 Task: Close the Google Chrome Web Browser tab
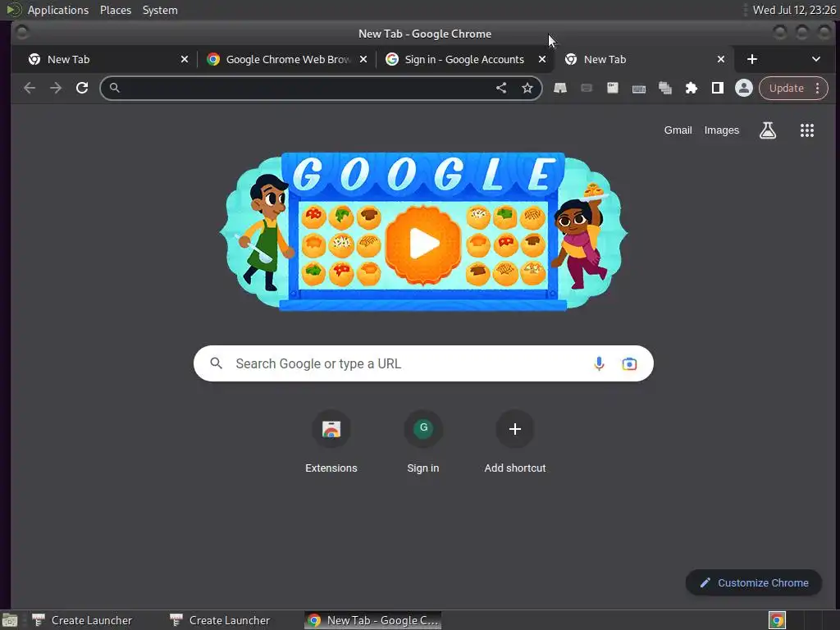[363, 59]
